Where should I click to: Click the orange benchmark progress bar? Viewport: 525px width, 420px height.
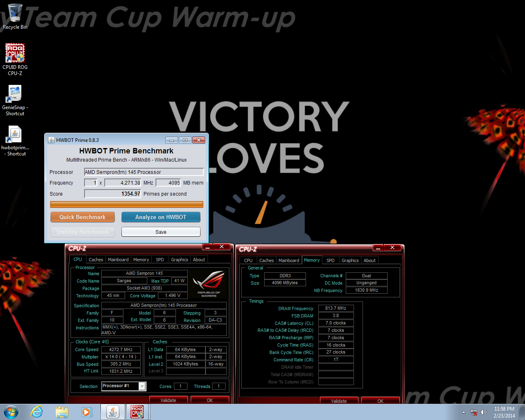tap(127, 204)
